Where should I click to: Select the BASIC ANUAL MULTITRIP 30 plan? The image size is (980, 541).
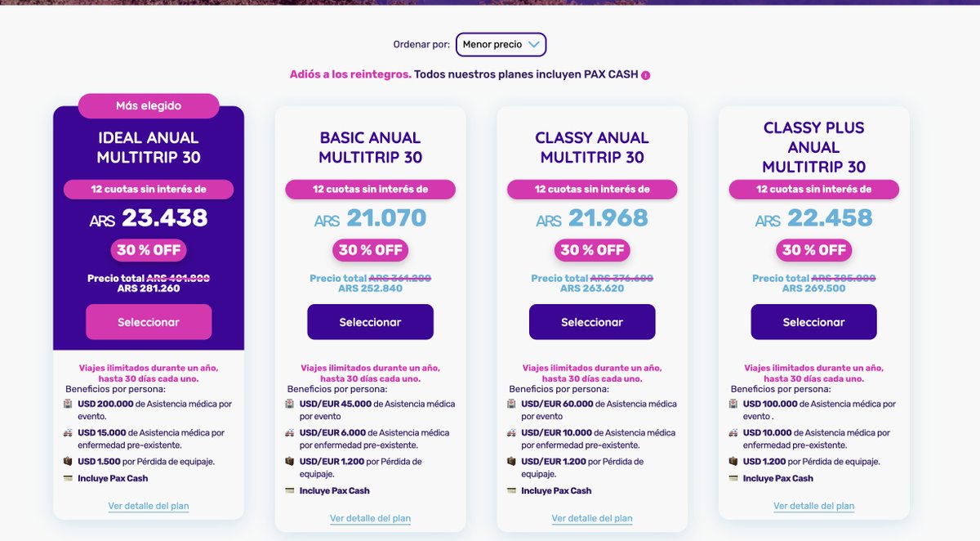click(370, 322)
